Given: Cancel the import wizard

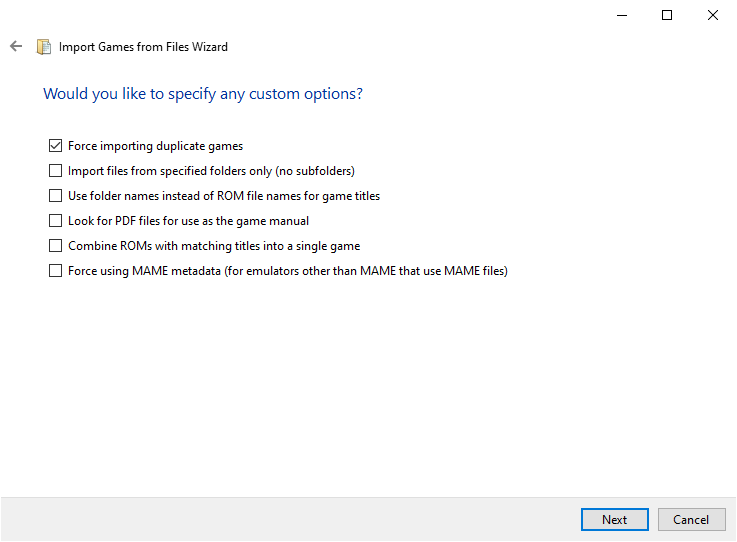Looking at the screenshot, I should (x=691, y=519).
